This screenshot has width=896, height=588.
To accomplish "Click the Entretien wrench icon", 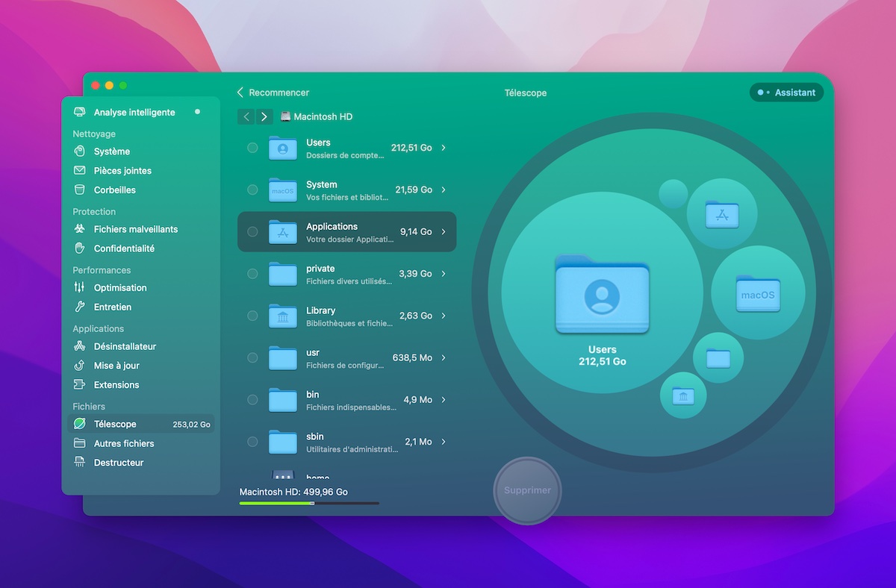I will (x=80, y=307).
